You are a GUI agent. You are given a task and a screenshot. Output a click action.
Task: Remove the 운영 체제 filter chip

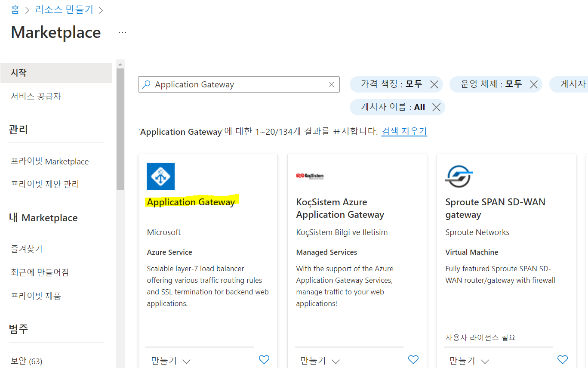coord(534,84)
